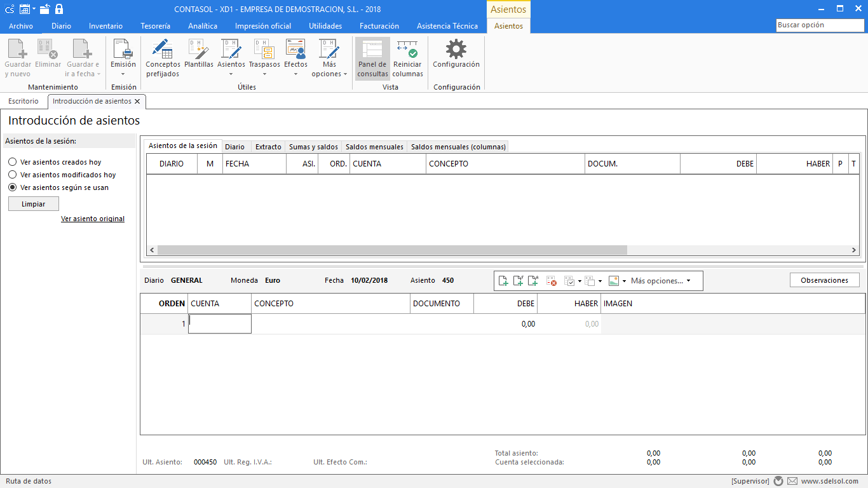
Task: Click the Limpiar button
Action: pos(34,204)
